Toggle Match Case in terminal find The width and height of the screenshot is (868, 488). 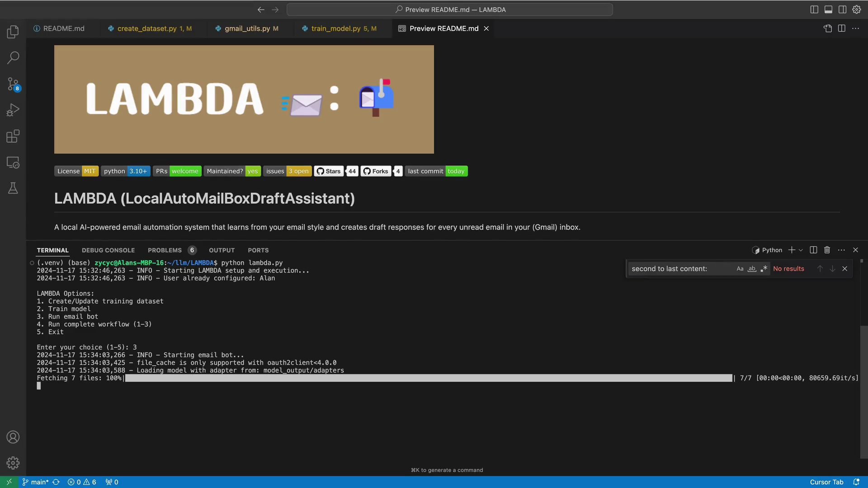tap(740, 269)
